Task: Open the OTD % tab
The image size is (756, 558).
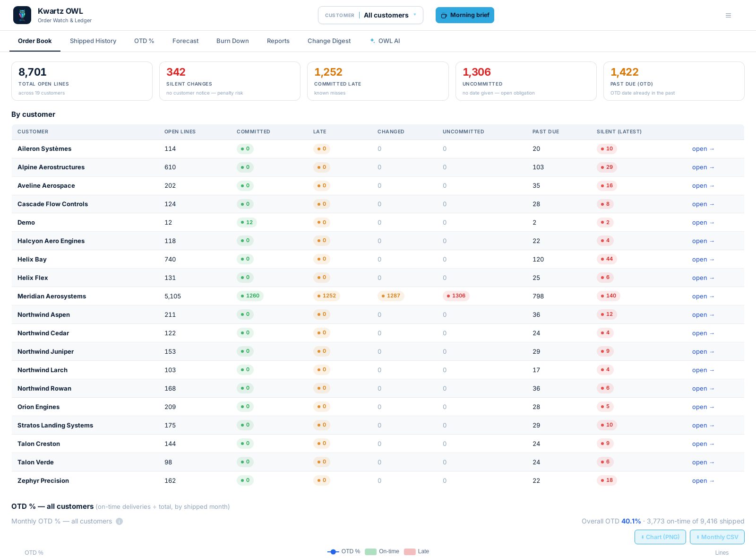Action: 144,41
